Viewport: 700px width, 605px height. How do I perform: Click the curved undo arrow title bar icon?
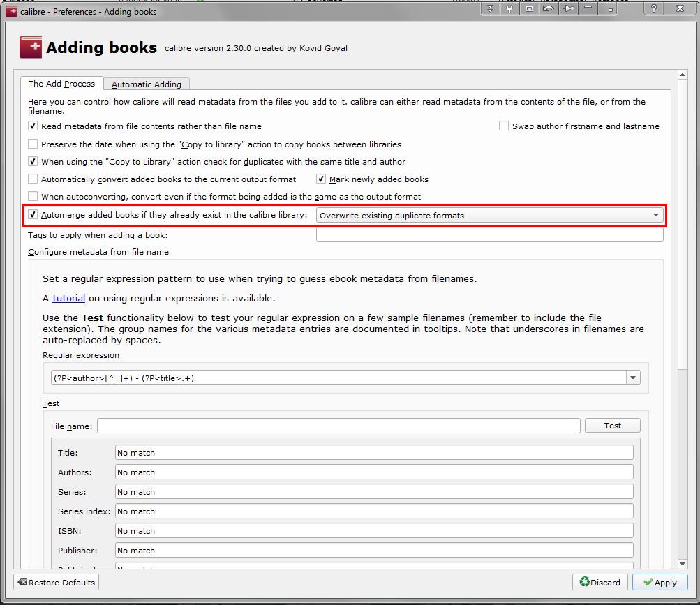[x=549, y=8]
